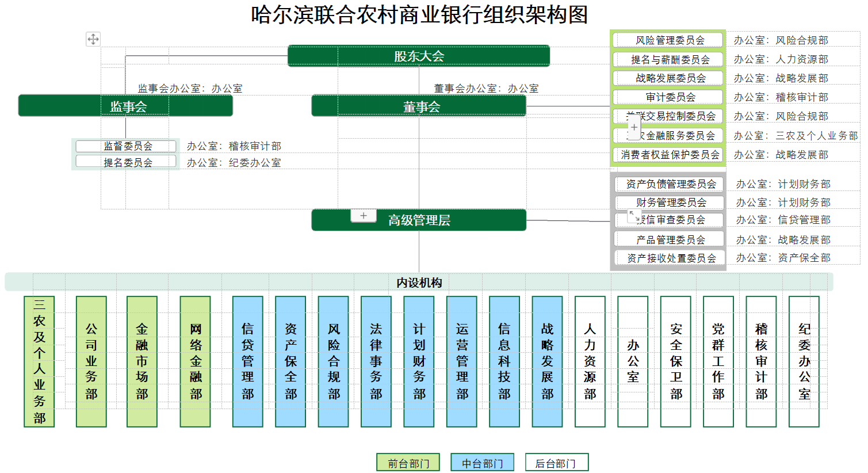Click text 办公室：信贷管理部
This screenshot has height=473, width=868.
[x=783, y=220]
